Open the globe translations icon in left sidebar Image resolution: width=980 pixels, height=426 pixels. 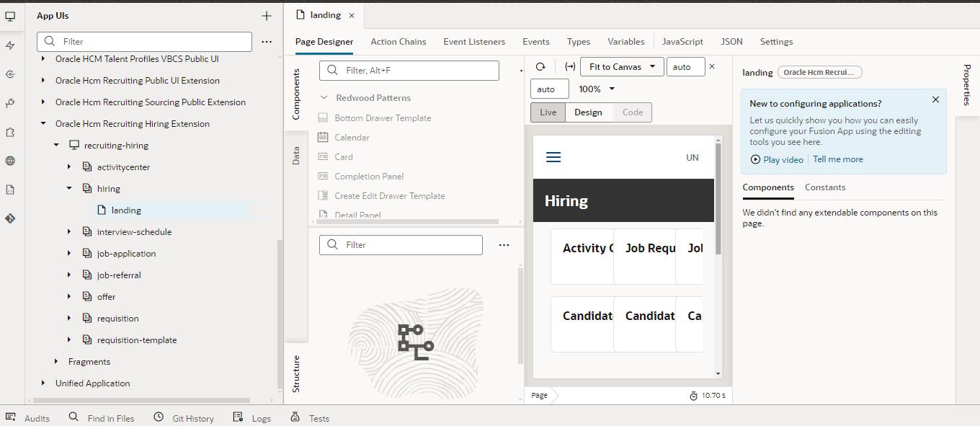click(10, 160)
